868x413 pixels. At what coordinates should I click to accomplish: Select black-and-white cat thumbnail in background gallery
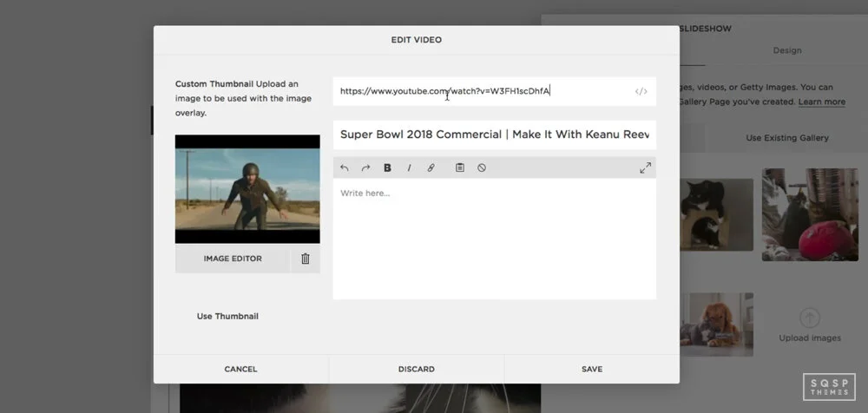(x=716, y=214)
